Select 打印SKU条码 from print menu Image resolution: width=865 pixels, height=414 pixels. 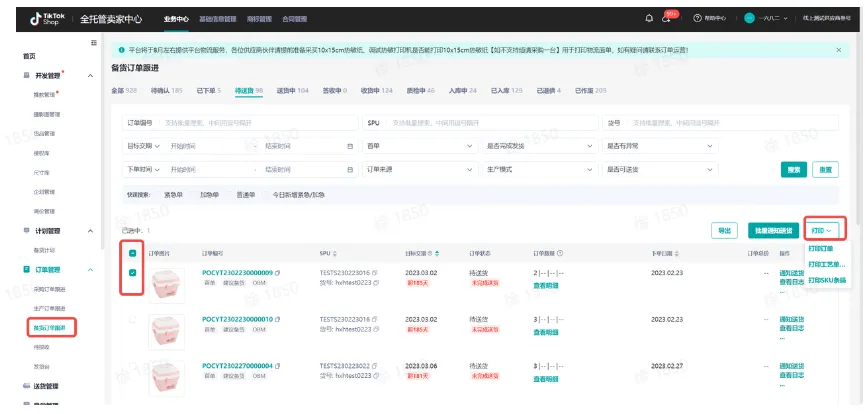[x=826, y=280]
